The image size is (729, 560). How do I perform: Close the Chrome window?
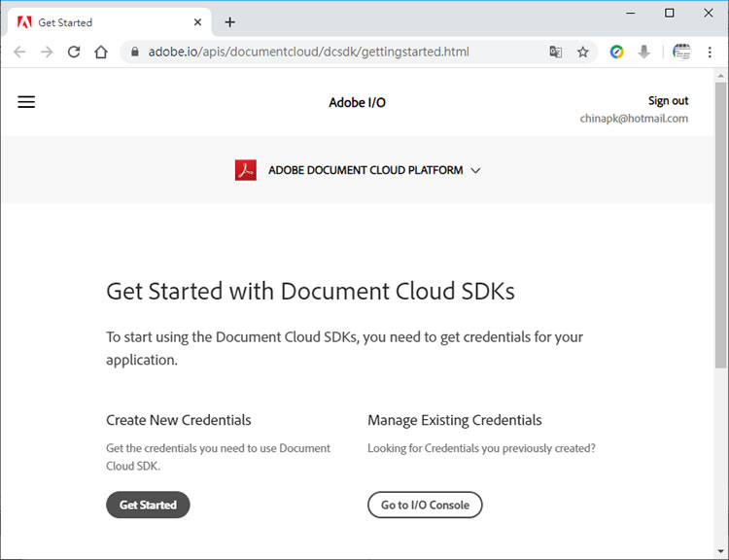[x=708, y=13]
